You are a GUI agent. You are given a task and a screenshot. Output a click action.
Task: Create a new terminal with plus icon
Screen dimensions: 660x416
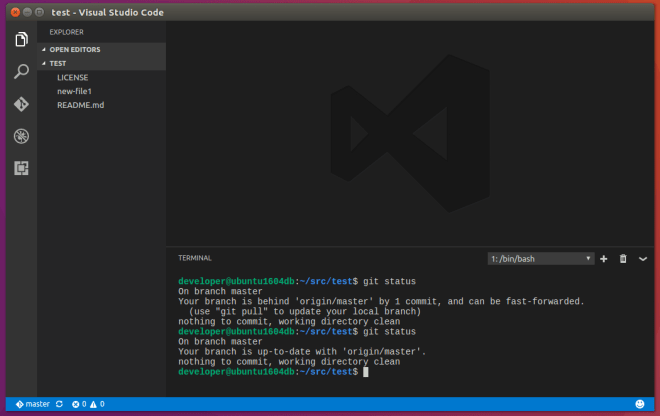click(604, 258)
